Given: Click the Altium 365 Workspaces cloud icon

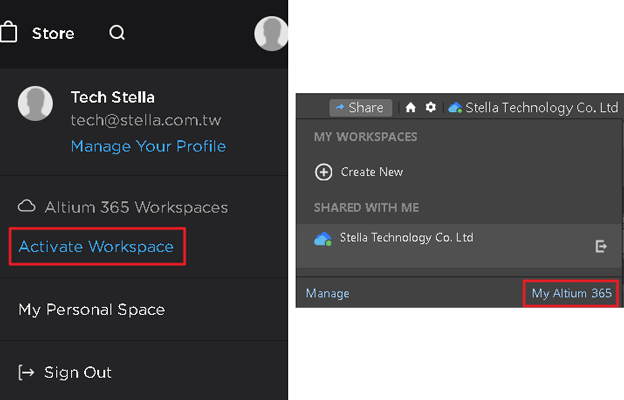Looking at the screenshot, I should (27, 207).
